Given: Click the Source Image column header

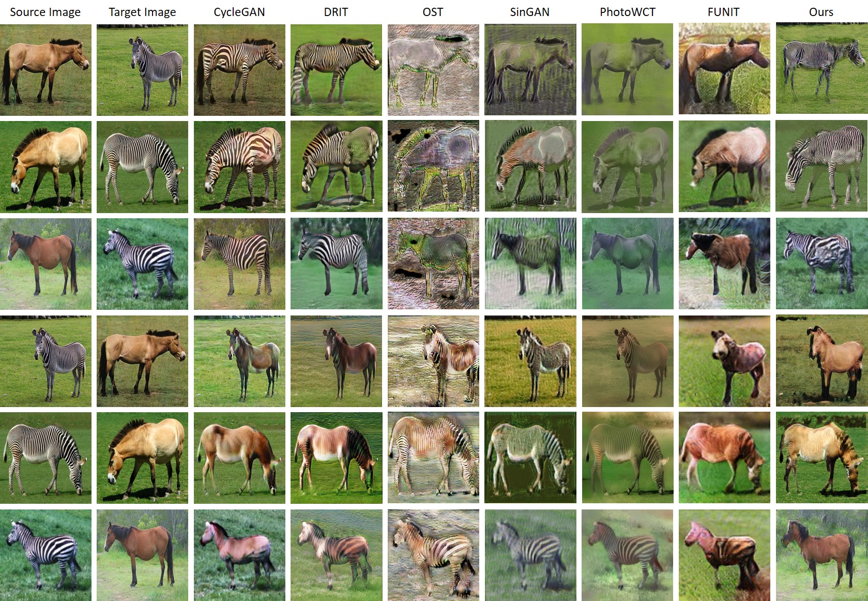Looking at the screenshot, I should pyautogui.click(x=45, y=12).
